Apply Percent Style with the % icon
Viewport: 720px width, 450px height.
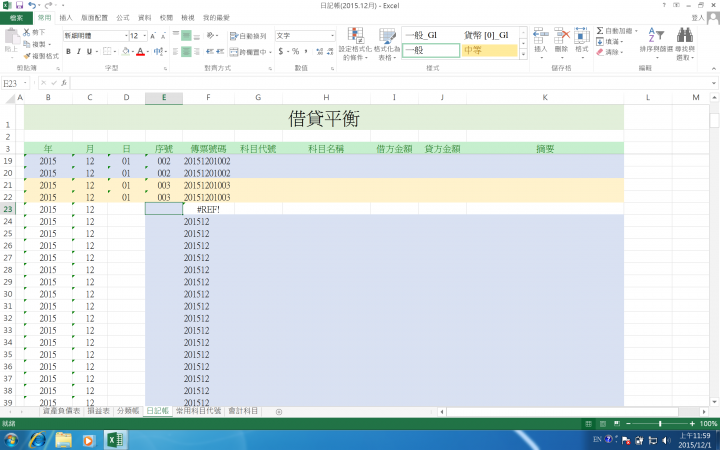(295, 51)
